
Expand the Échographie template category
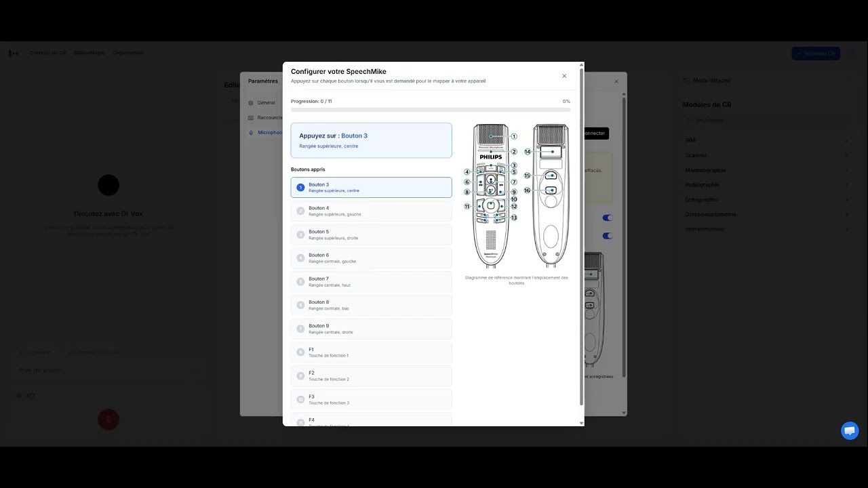pos(766,199)
